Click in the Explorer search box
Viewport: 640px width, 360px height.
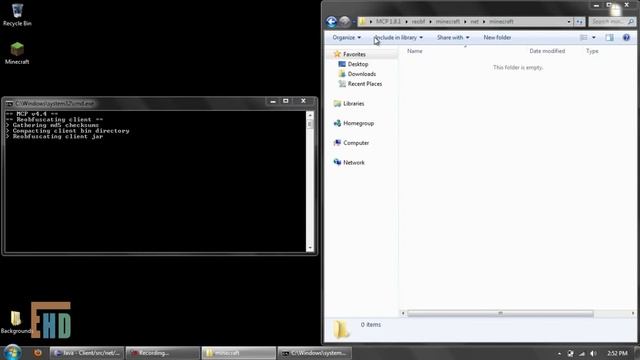(612, 22)
